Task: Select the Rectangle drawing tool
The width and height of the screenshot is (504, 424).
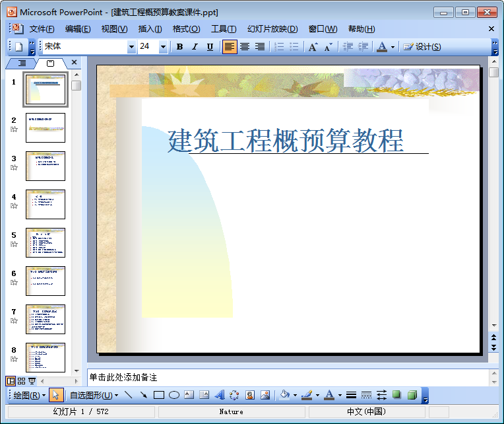Action: [x=159, y=395]
